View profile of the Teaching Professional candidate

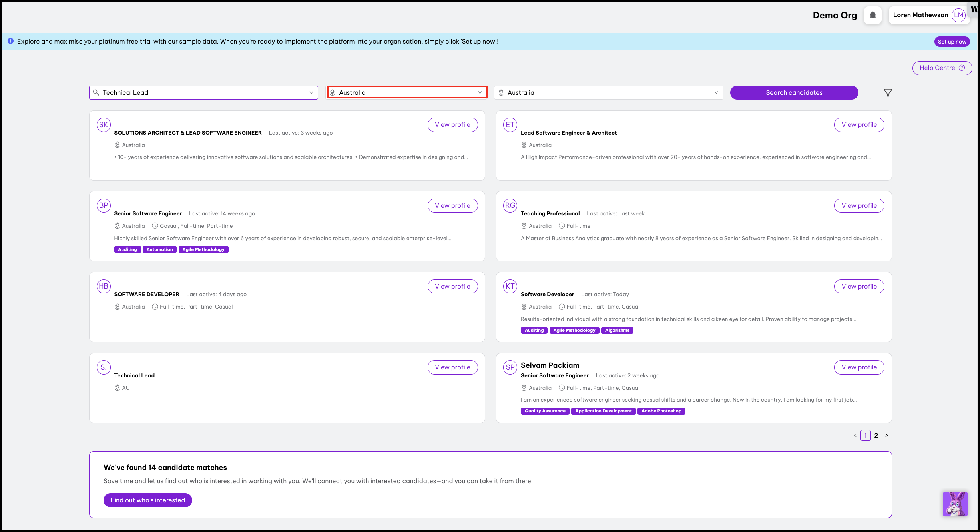(859, 205)
